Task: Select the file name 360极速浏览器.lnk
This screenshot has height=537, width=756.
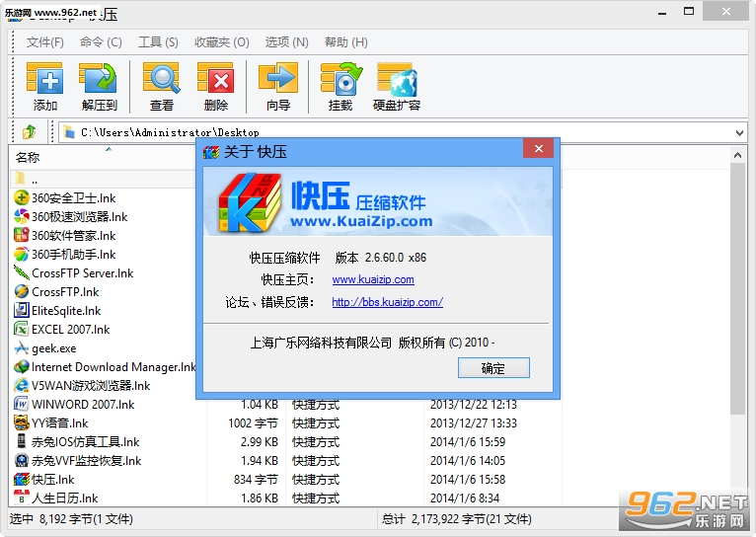Action: [80, 217]
